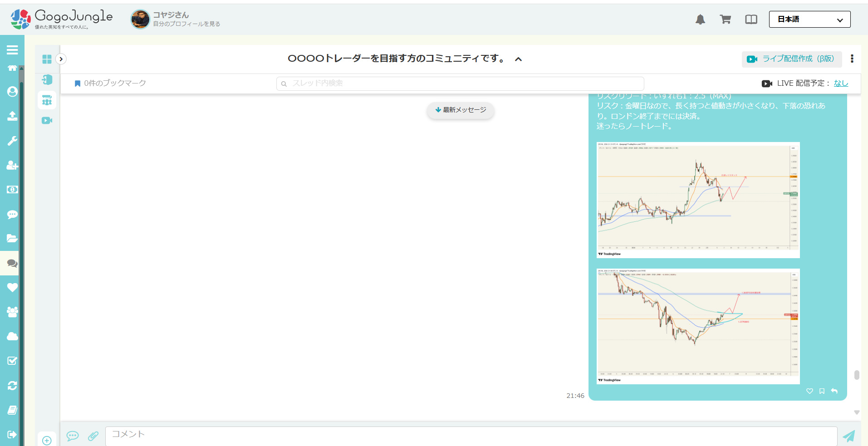The width and height of the screenshot is (868, 446).
Task: Open the upper TradingView chart image
Action: [x=698, y=200]
